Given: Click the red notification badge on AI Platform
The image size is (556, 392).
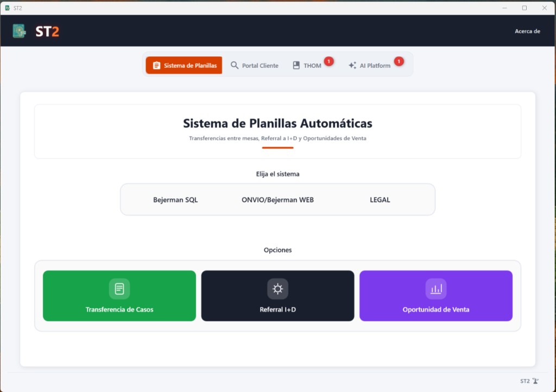Looking at the screenshot, I should click(x=399, y=61).
